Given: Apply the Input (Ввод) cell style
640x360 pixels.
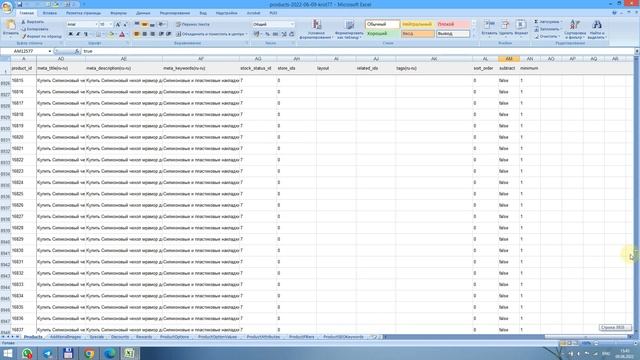Looking at the screenshot, I should pyautogui.click(x=418, y=34).
